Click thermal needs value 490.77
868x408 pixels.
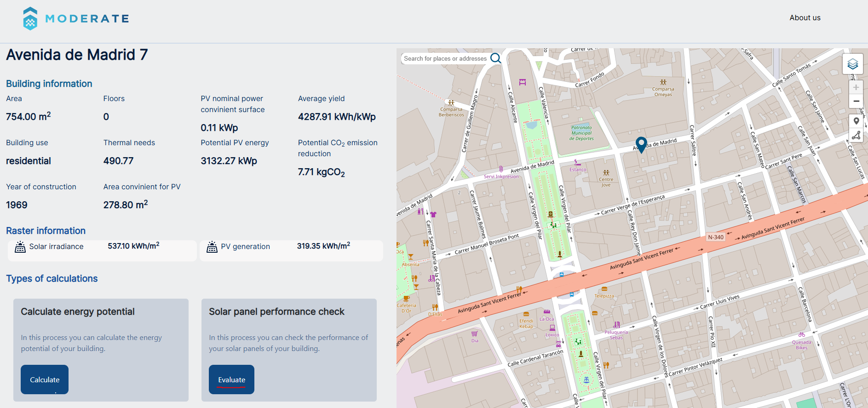pyautogui.click(x=118, y=161)
